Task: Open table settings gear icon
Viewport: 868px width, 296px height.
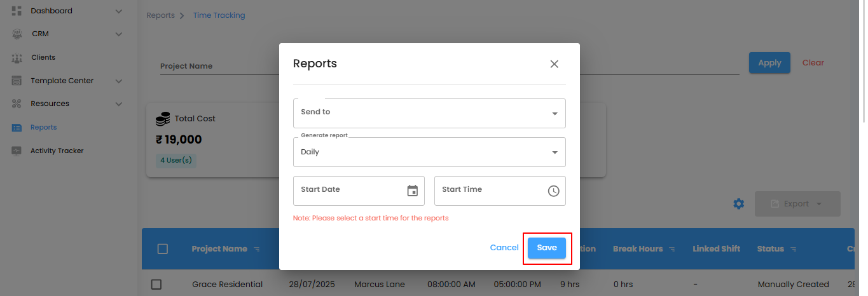Action: tap(738, 204)
